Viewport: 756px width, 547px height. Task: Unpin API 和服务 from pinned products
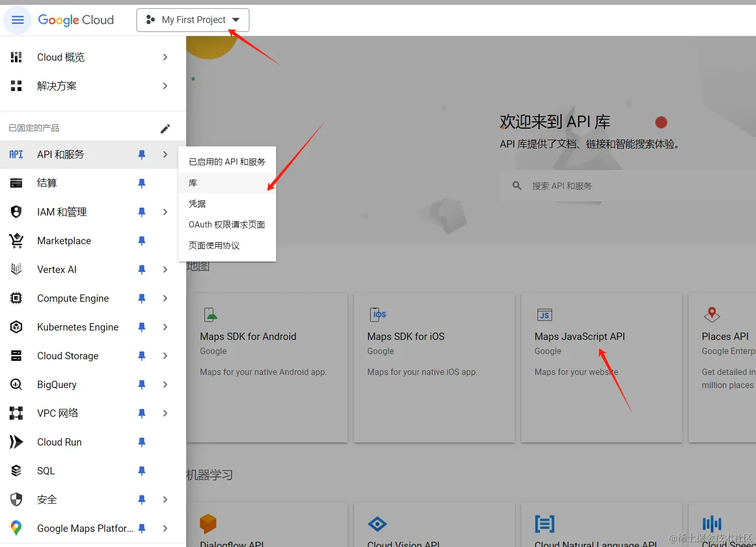(142, 154)
